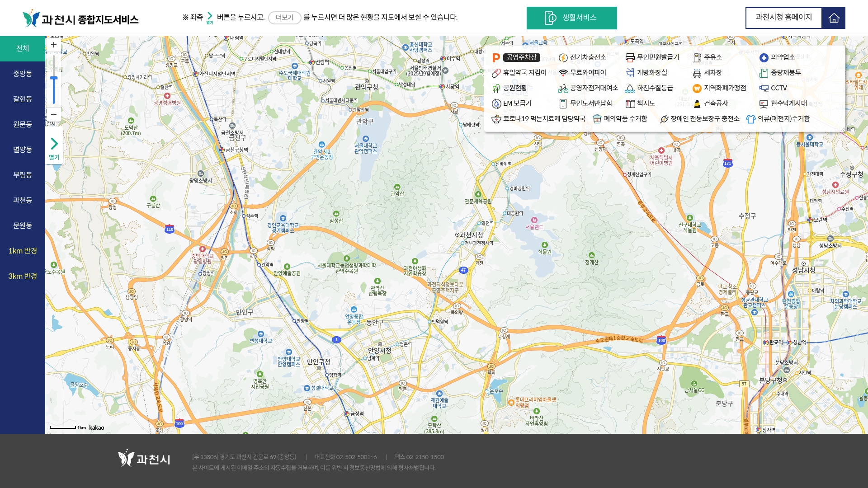Click the 생활서비스 document icon
The image size is (868, 488).
550,18
